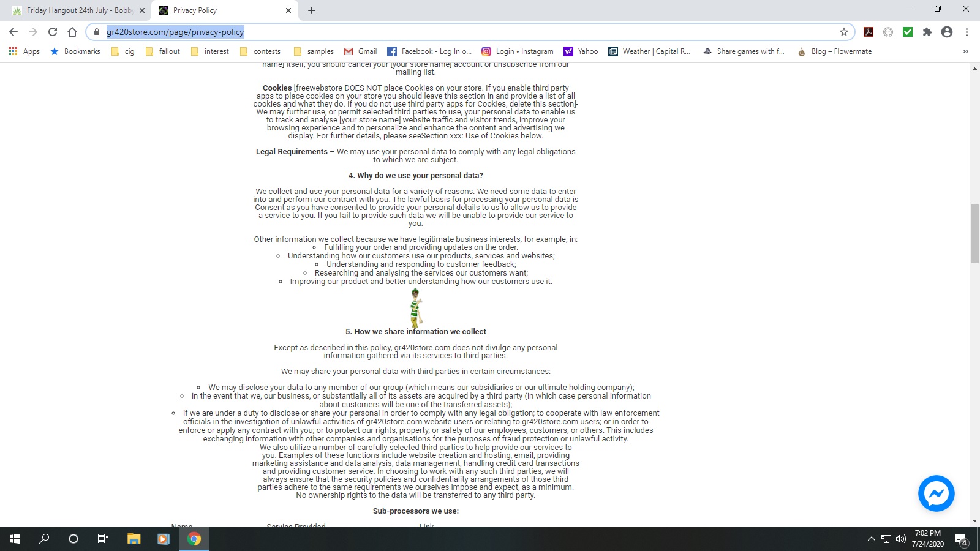Open the Chrome profile avatar
This screenshot has height=551, width=980.
pyautogui.click(x=947, y=32)
